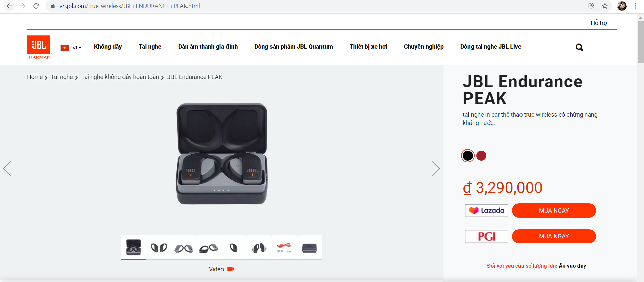The image size is (644, 282).
Task: Open the Chrome three-dot menu
Action: (x=635, y=6)
